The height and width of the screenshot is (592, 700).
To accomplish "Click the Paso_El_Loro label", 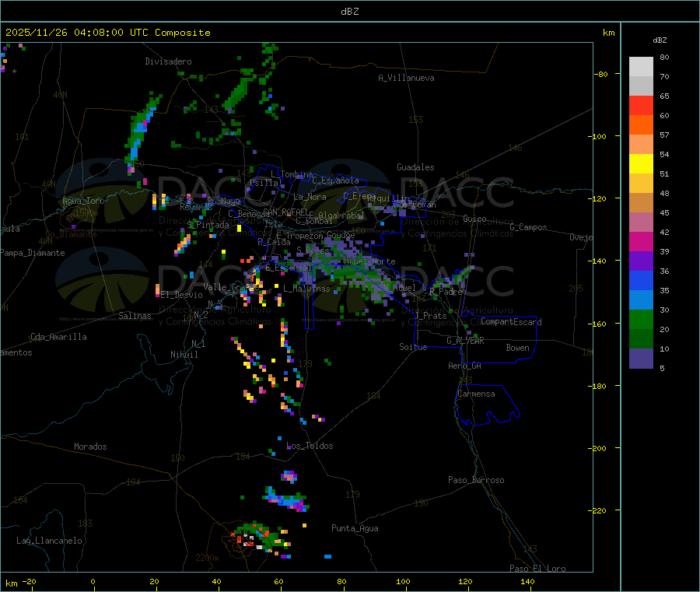I will 537,569.
